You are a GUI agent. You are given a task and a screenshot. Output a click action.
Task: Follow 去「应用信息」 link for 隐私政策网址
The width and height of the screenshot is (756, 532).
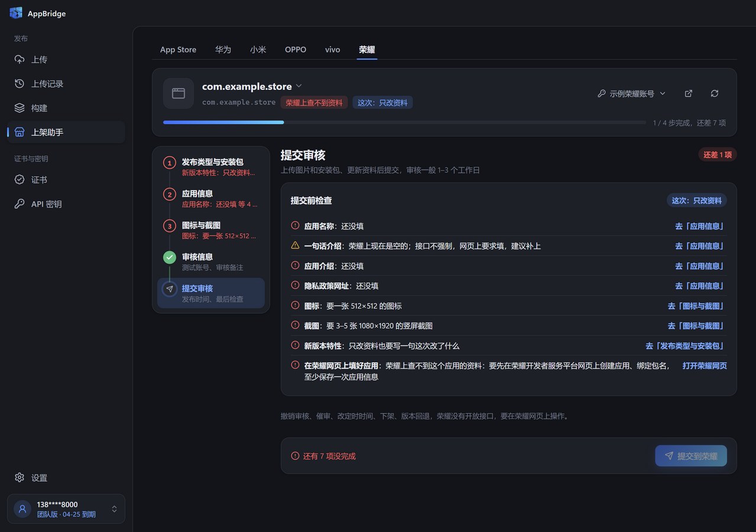pos(701,286)
